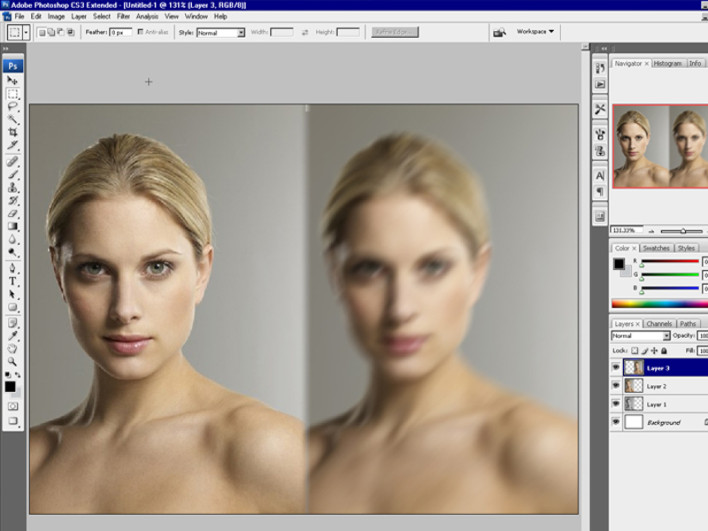Open the Workspace dropdown
This screenshot has width=708, height=531.
536,32
